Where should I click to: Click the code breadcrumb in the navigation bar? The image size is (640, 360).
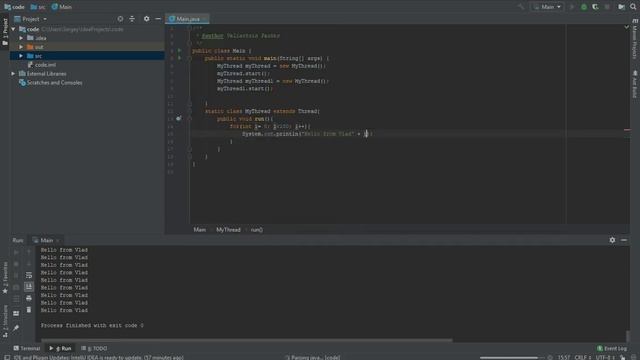point(15,7)
